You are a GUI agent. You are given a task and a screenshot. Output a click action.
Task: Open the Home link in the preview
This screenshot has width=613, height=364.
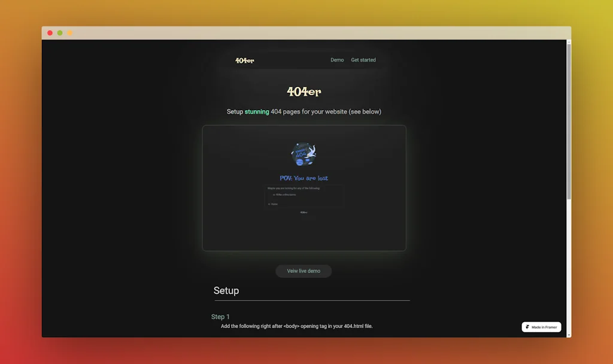[274, 204]
